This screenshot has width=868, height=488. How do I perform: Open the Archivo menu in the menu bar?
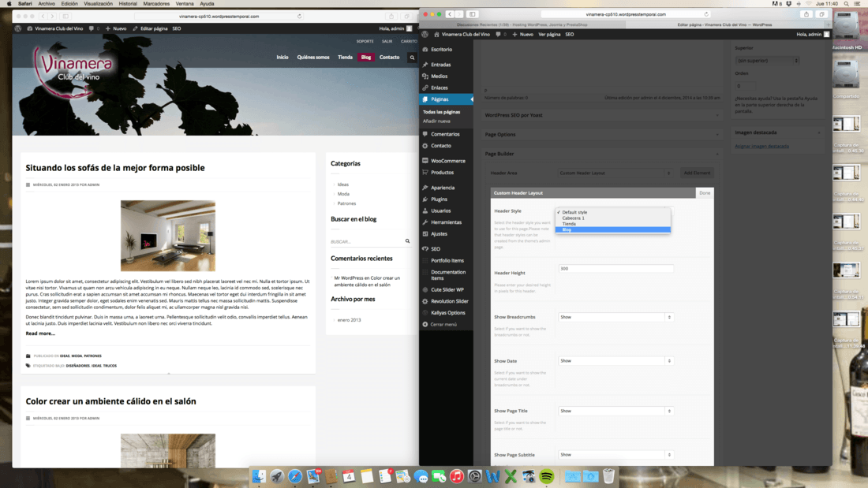[47, 3]
